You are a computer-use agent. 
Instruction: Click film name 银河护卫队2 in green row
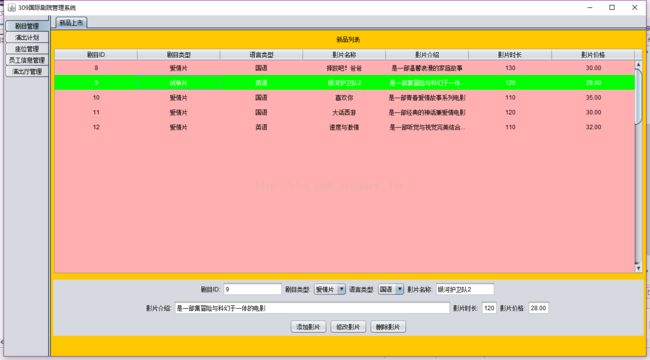coord(344,83)
